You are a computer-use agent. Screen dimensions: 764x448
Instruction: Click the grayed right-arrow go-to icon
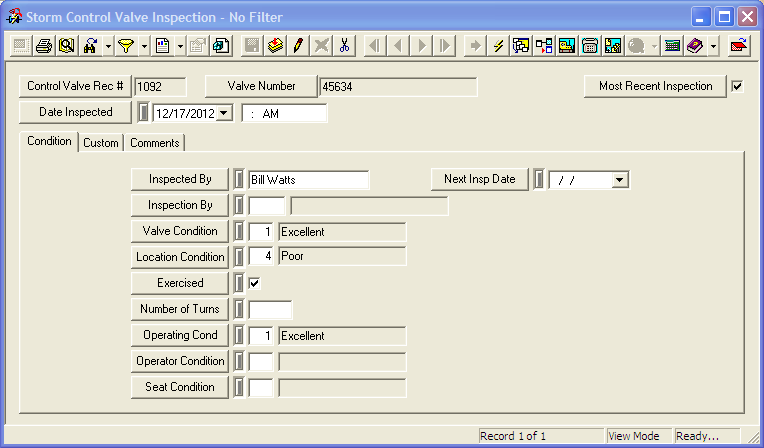[475, 46]
